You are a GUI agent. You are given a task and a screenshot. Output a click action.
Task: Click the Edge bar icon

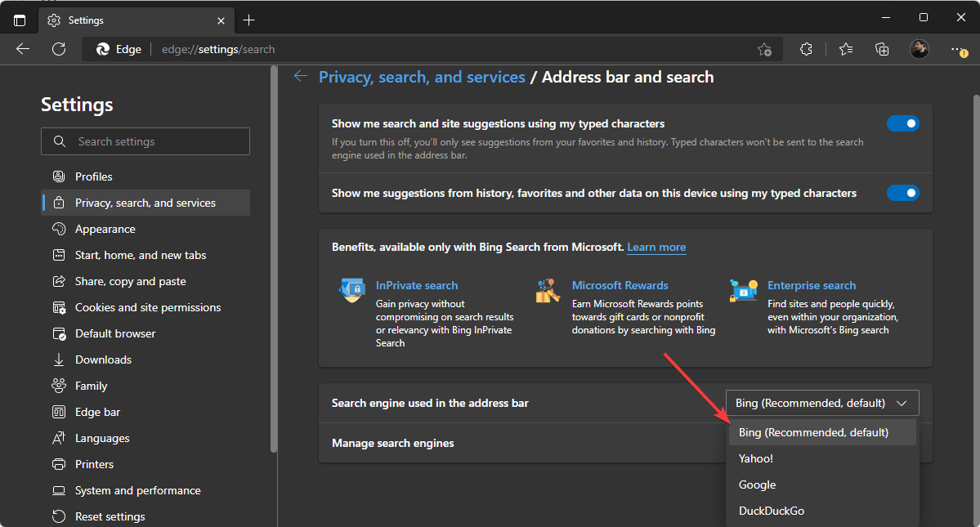59,412
